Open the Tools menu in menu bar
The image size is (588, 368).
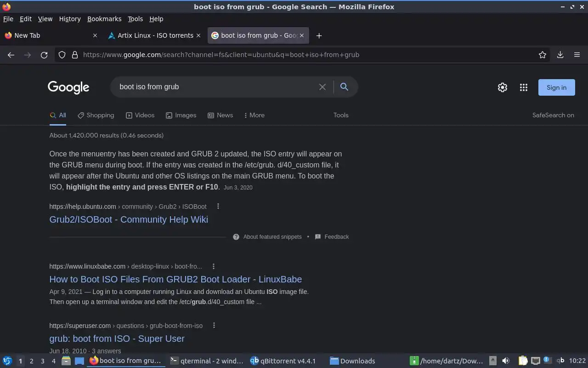click(x=135, y=19)
